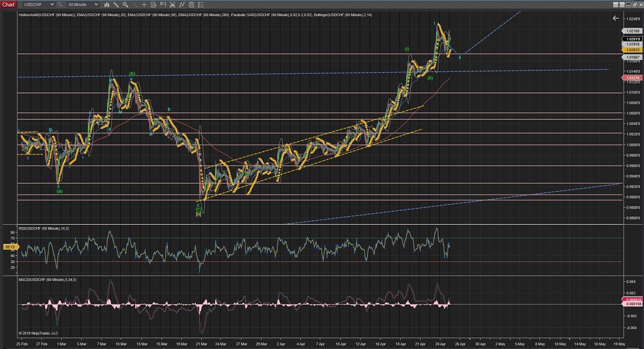Click the instrument search magnifier icon

(x=59, y=5)
